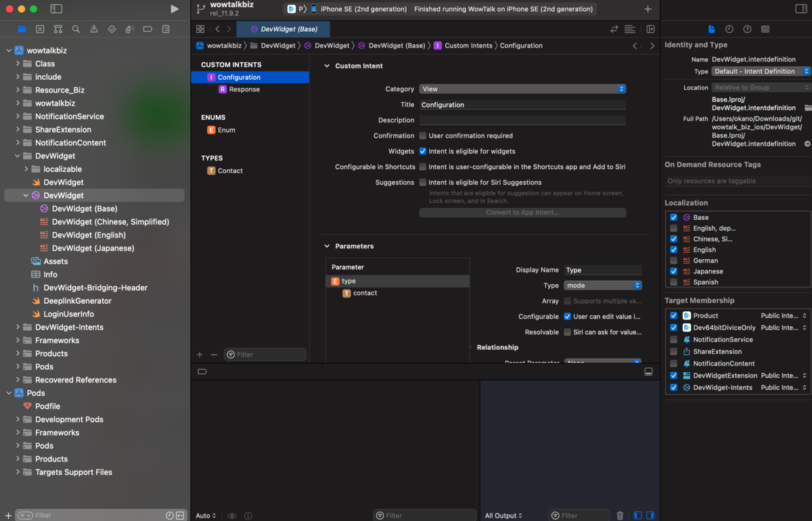Enable German localization checkbox
The width and height of the screenshot is (812, 521).
click(673, 260)
